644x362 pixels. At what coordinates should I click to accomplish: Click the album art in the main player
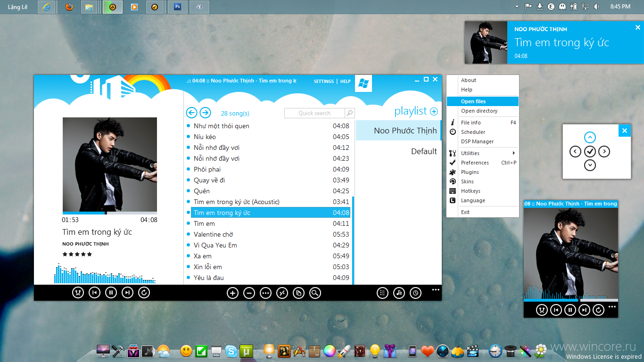pos(110,165)
